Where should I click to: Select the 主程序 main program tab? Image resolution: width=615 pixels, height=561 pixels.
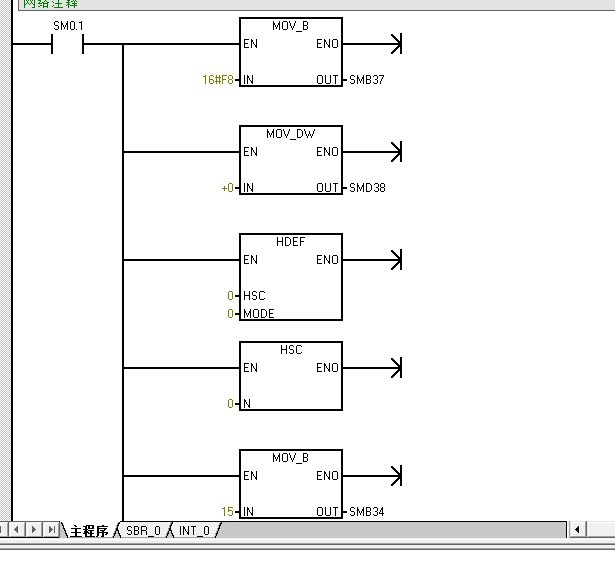coord(88,531)
